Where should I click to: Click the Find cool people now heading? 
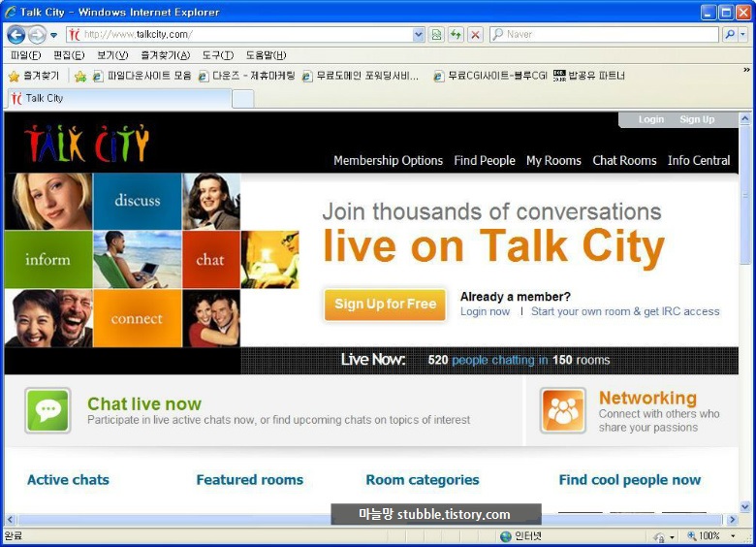click(x=630, y=480)
